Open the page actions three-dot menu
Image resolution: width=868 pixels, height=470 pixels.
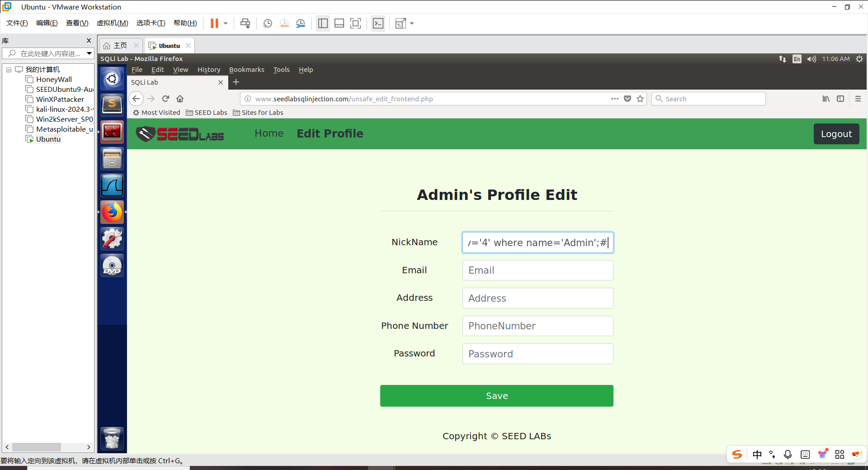[615, 99]
